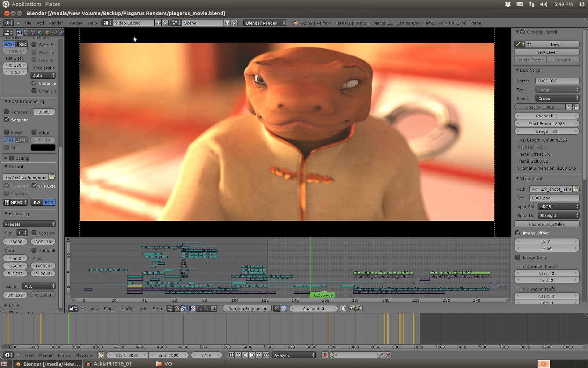Uncheck the Sequenc checkbox
The image size is (588, 368).
coord(6,120)
